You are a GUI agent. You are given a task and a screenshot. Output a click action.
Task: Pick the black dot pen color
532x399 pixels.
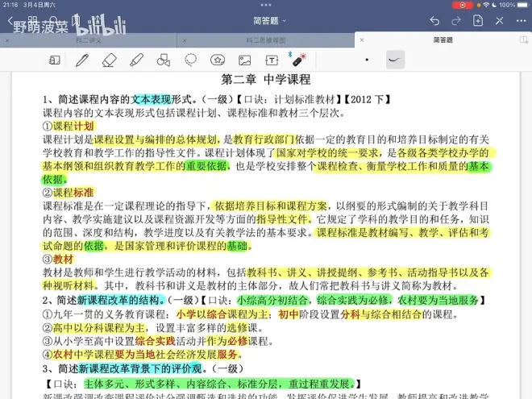coord(367,60)
